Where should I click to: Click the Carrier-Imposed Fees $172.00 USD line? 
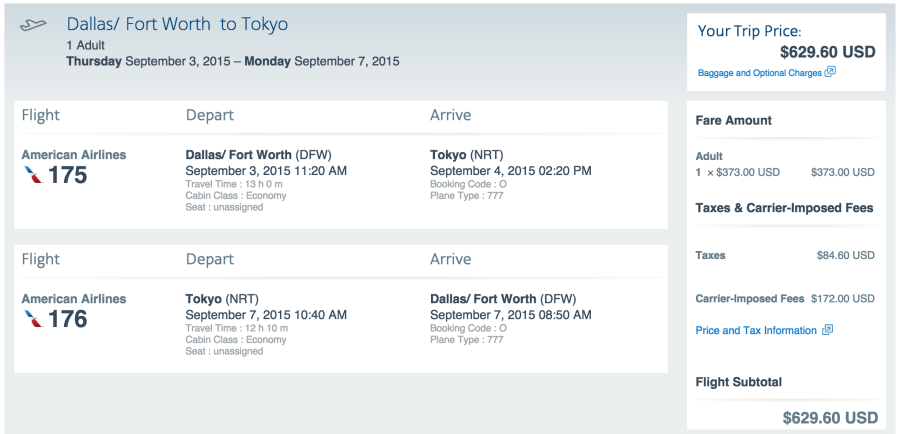click(x=785, y=299)
